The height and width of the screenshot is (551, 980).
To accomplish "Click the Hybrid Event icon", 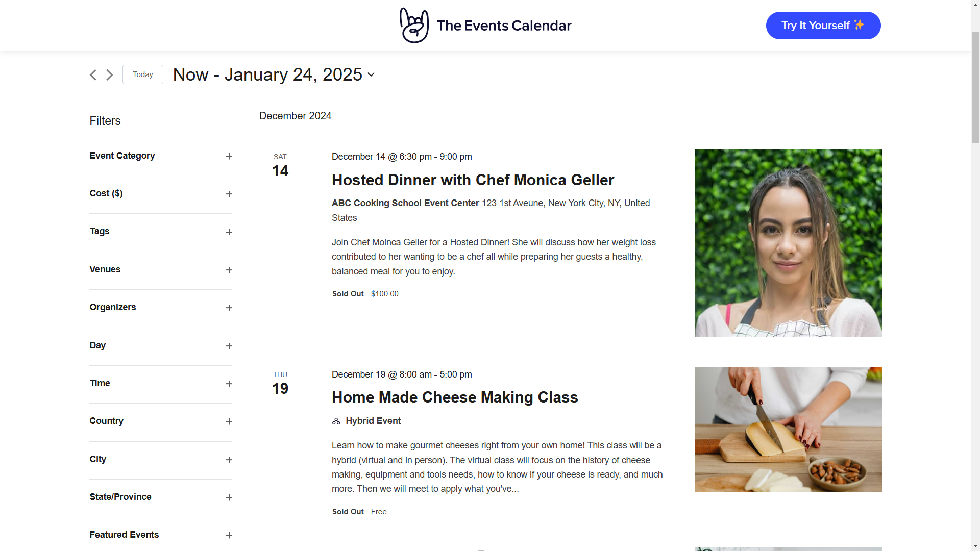I will 336,421.
